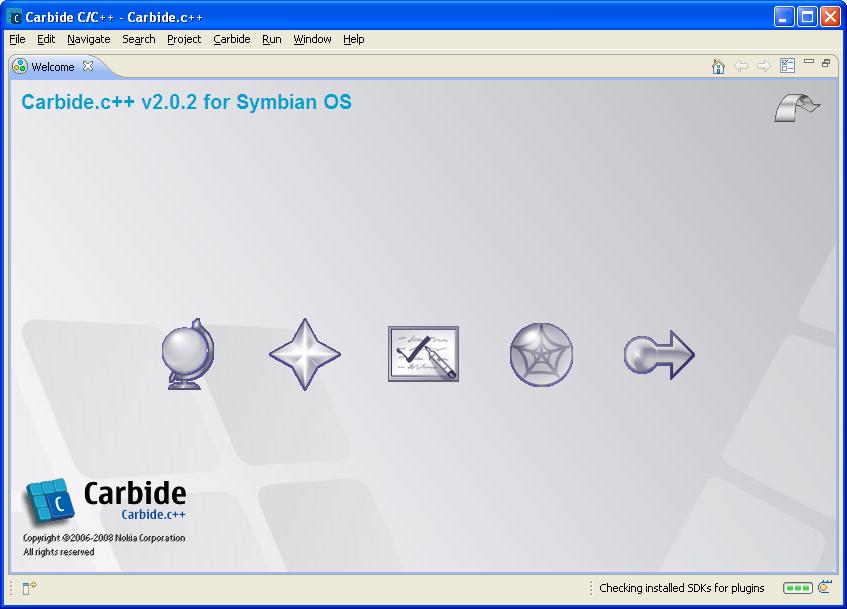This screenshot has height=609, width=847.
Task: Open the Project menu
Action: coord(184,39)
